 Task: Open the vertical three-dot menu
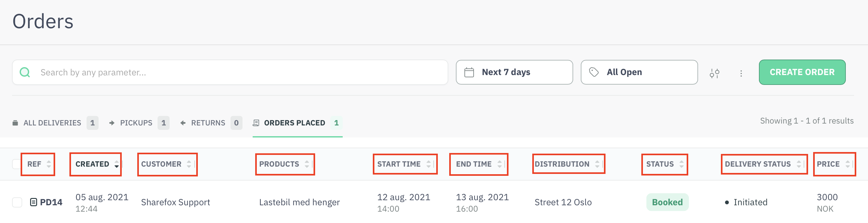click(x=741, y=73)
